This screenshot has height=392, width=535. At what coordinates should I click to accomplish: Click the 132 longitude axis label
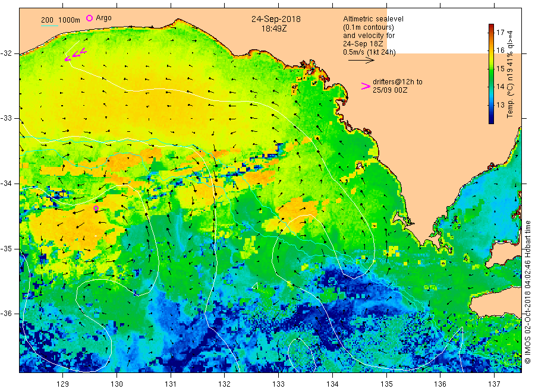coord(225,384)
